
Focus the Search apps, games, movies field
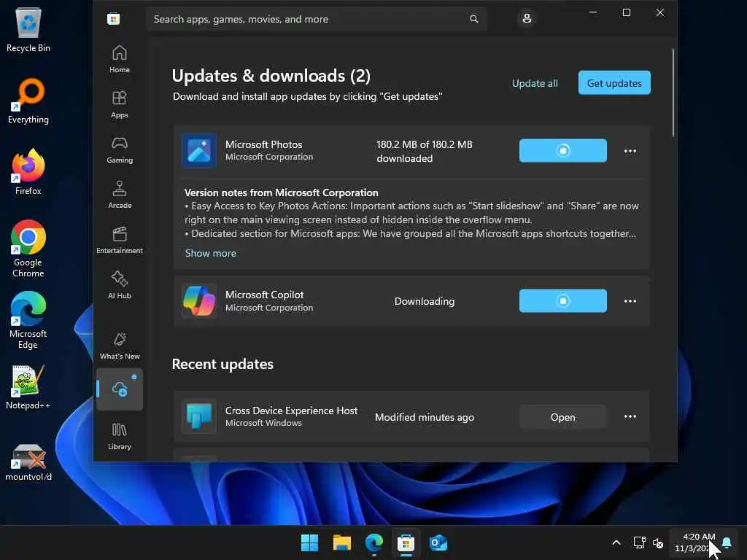(x=317, y=19)
